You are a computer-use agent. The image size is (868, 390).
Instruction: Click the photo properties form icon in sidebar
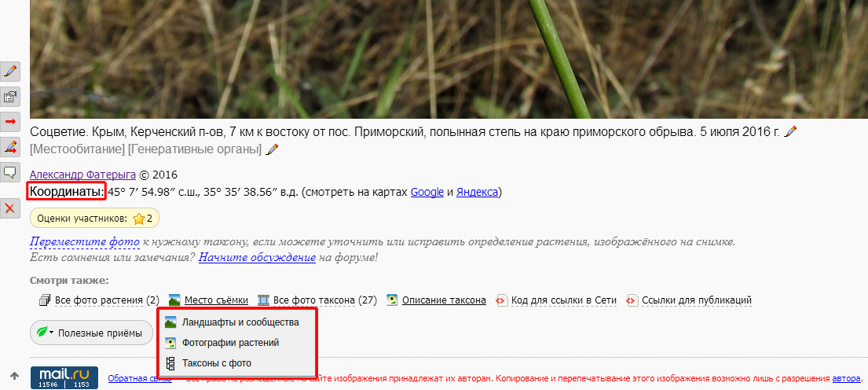coord(10,97)
